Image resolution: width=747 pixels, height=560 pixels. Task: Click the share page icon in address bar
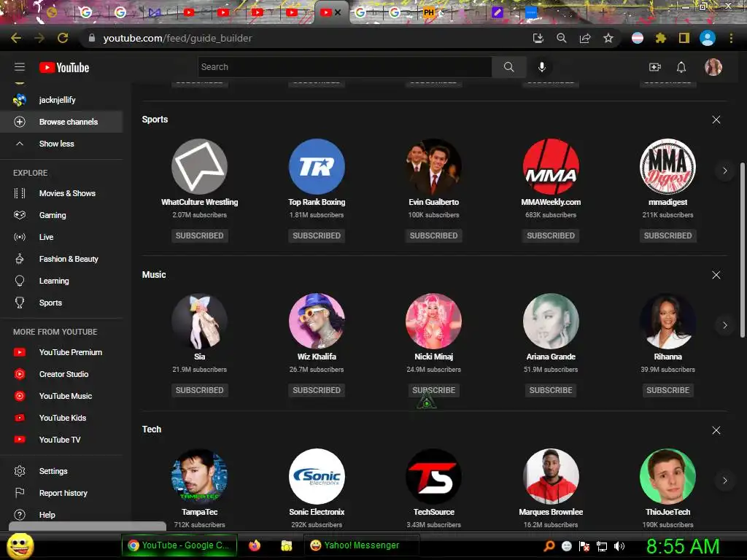[585, 38]
